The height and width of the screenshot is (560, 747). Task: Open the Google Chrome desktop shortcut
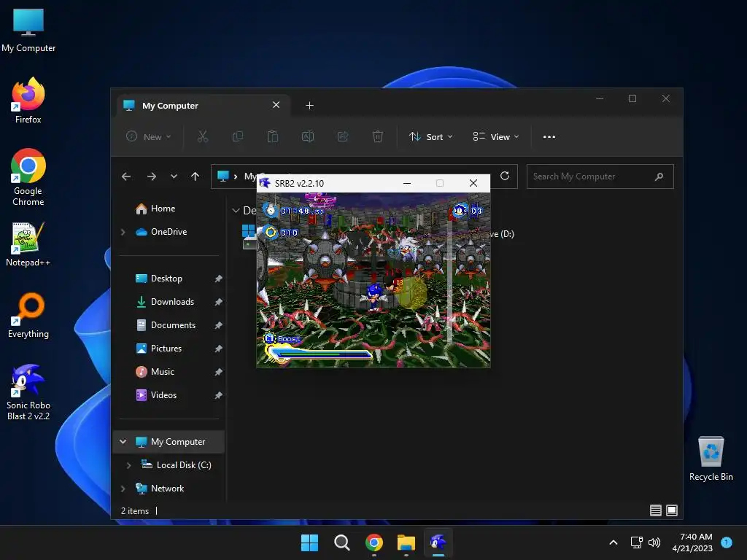coord(28,177)
